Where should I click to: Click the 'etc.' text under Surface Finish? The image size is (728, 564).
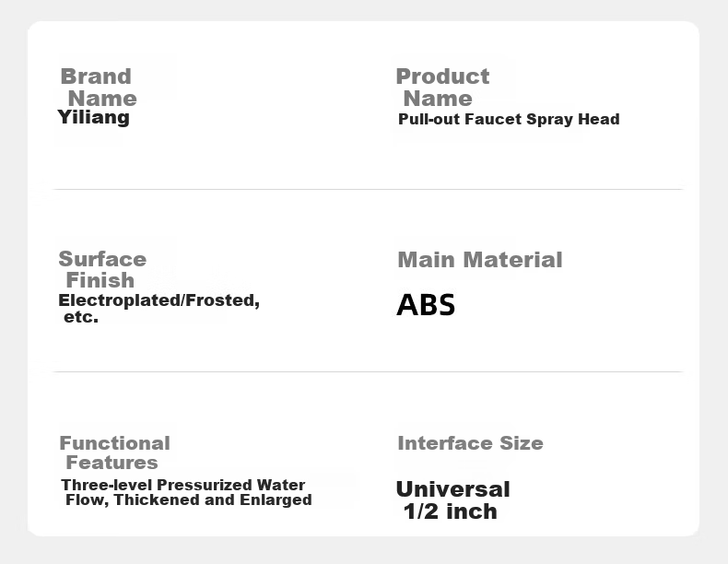81,317
